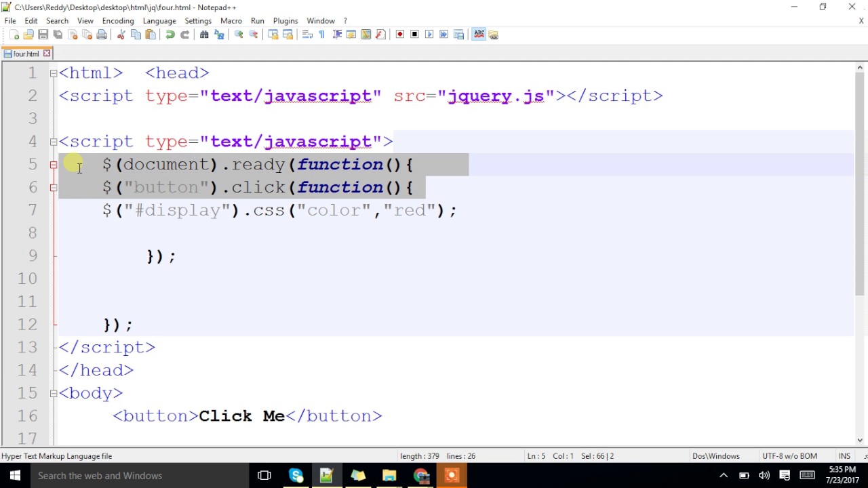Image resolution: width=868 pixels, height=488 pixels.
Task: Toggle the indent guide toolbar button
Action: 337,35
